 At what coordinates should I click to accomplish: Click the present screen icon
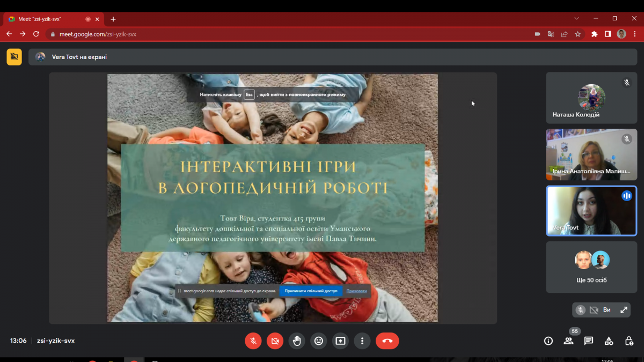(340, 341)
